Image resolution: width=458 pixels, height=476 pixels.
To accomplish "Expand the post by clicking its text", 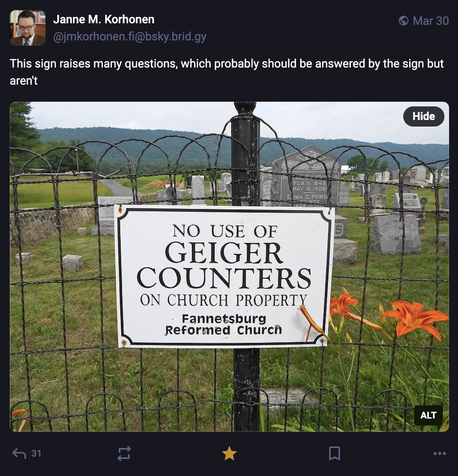I will [227, 72].
